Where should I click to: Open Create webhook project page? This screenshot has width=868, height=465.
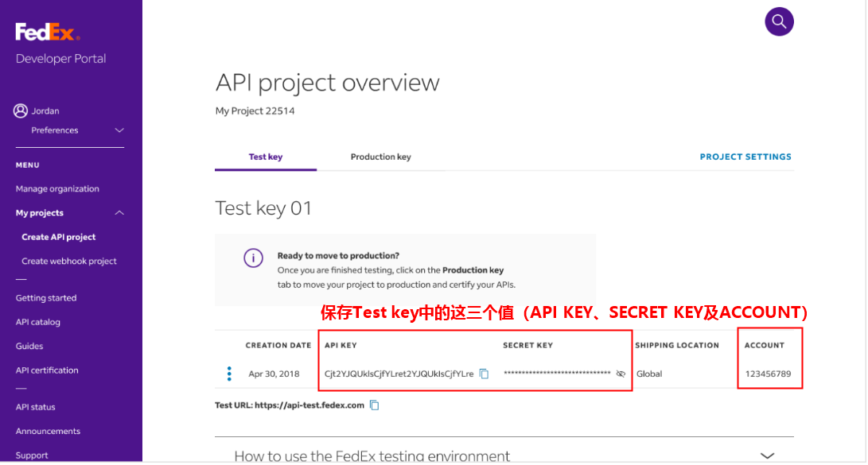point(69,262)
